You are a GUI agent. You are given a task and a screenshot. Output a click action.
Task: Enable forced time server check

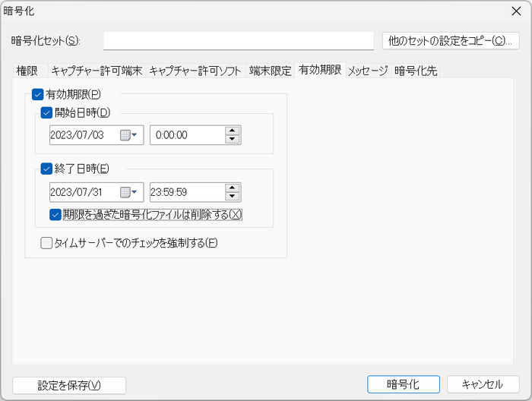coord(46,243)
